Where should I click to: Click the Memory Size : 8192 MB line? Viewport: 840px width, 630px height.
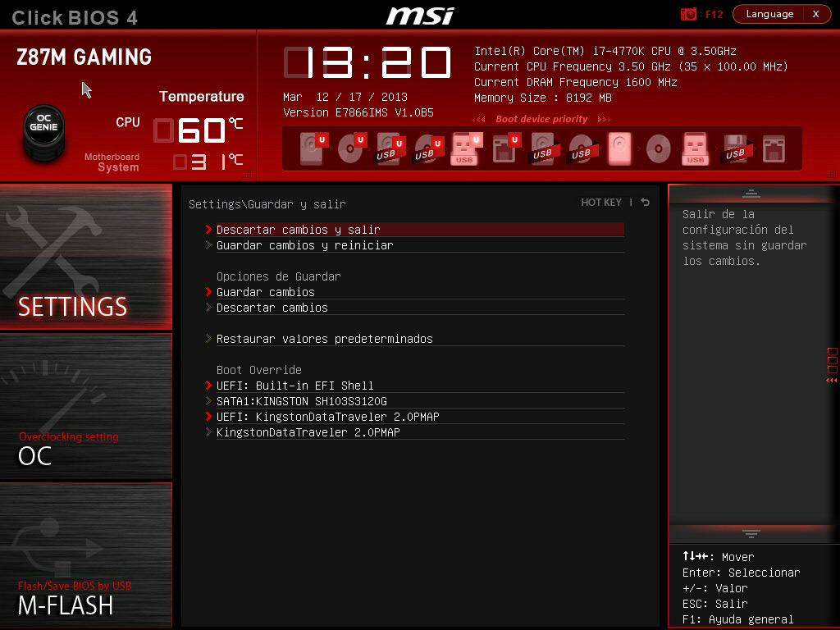pos(543,98)
